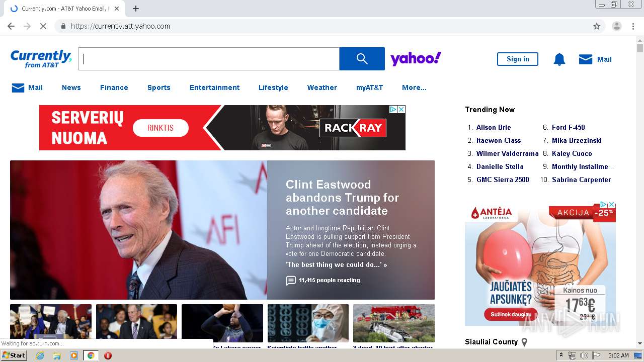644x362 pixels.
Task: Stop loading the page
Action: tap(43, 26)
